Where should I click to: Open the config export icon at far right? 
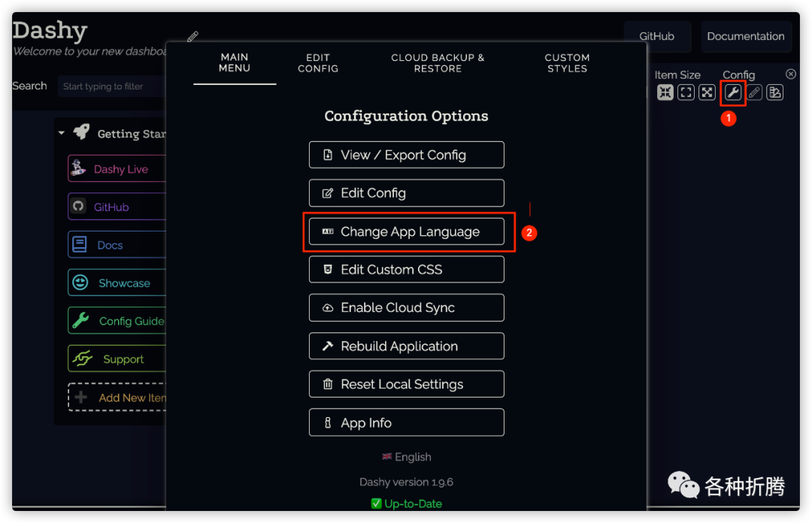[775, 92]
